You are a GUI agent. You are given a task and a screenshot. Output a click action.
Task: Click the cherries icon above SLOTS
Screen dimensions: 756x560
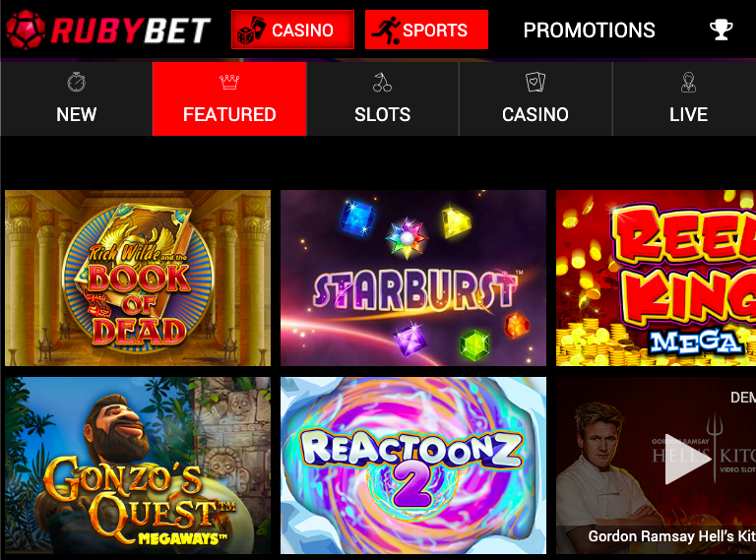(x=382, y=82)
